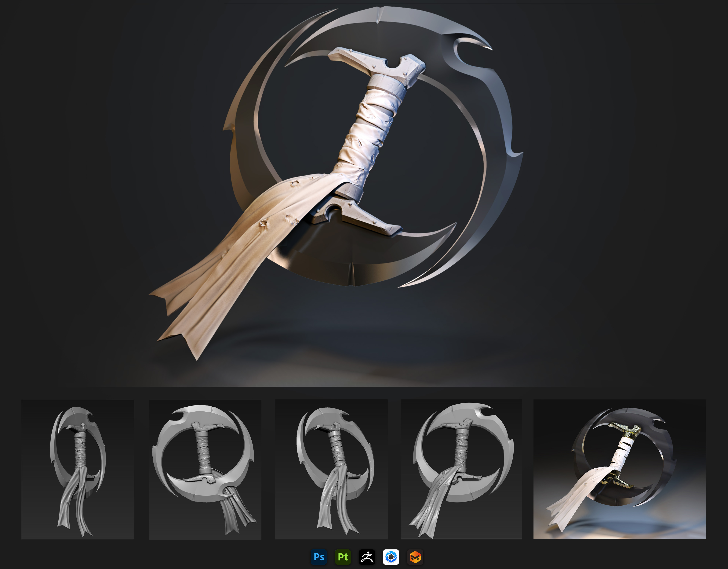The width and height of the screenshot is (728, 569).
Task: Open the first gray side-view sculpt thumbnail
Action: coord(77,469)
